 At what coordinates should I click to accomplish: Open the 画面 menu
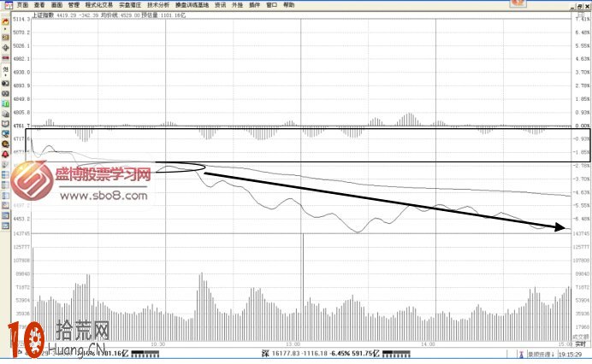point(56,5)
